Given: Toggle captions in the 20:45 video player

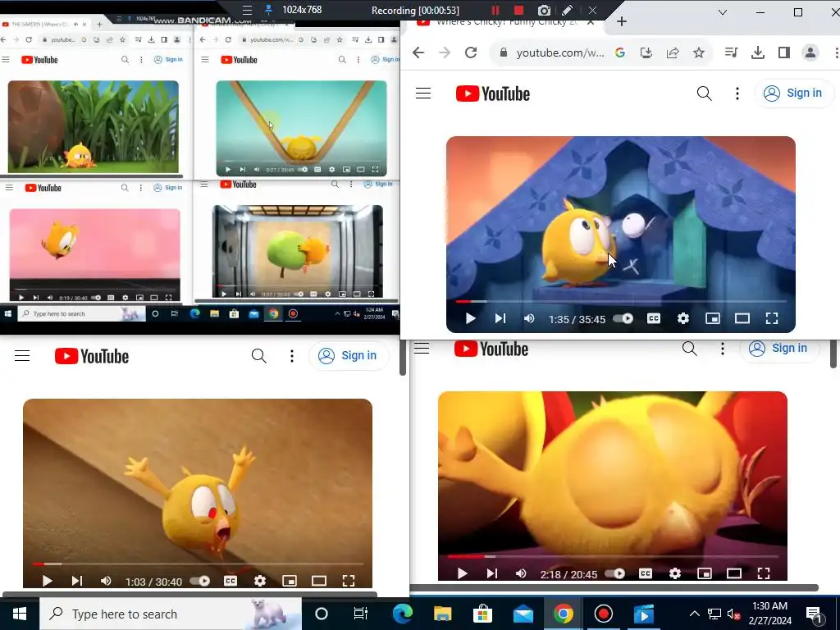Looking at the screenshot, I should 646,573.
